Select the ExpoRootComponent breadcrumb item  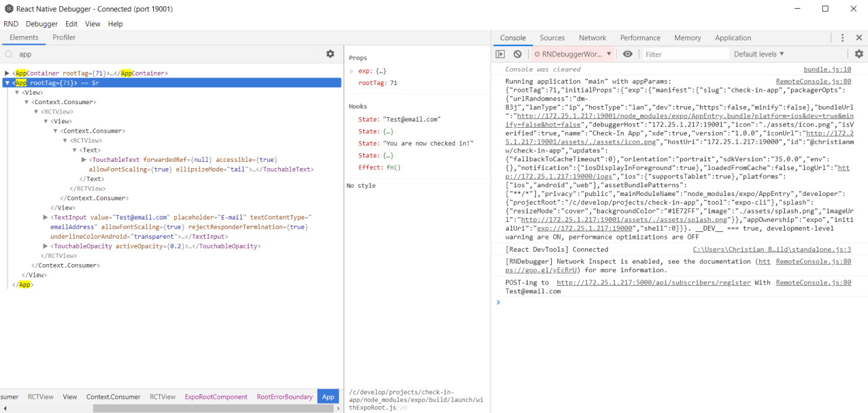[x=215, y=396]
